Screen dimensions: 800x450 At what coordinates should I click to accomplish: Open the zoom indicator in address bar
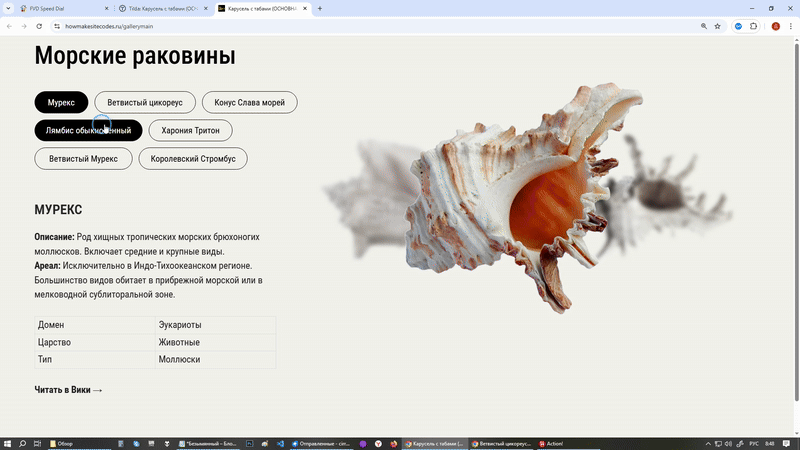click(x=704, y=26)
